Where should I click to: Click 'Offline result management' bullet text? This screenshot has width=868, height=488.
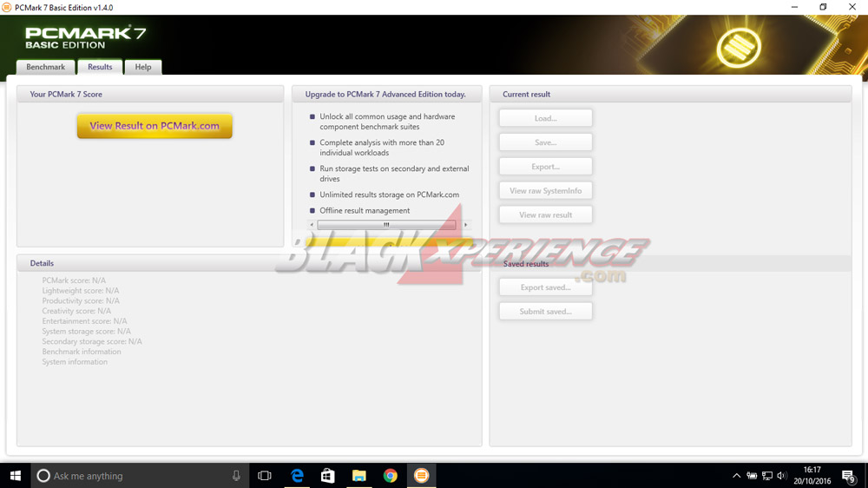(x=365, y=210)
